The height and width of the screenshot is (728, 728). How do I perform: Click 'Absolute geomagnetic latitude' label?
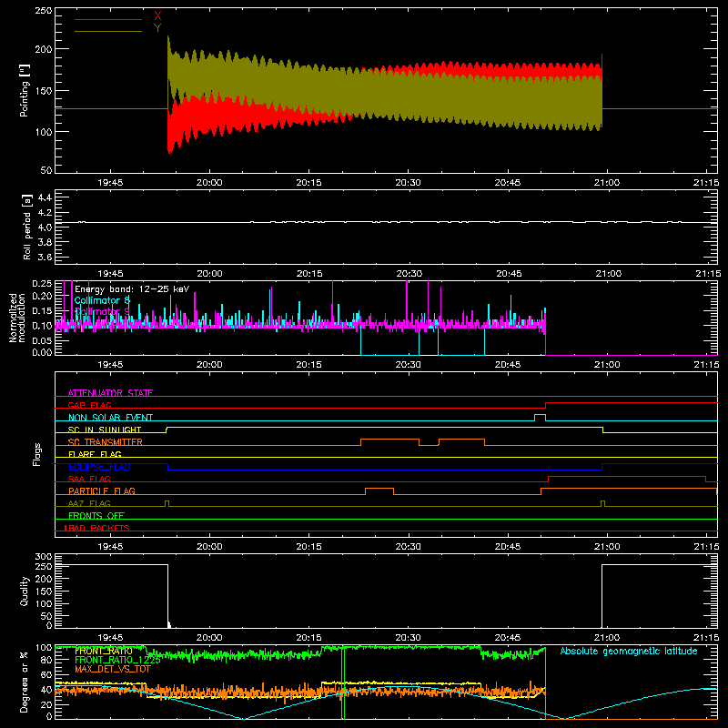coord(629,651)
